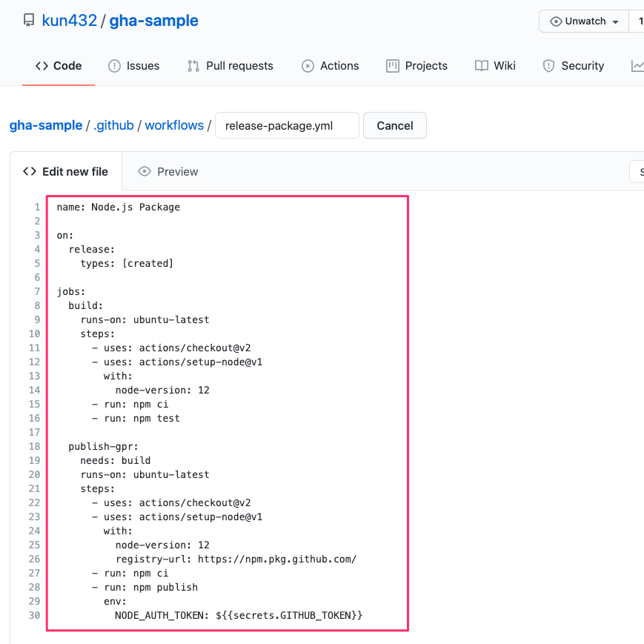Switch to the Code tab
Image resolution: width=644 pixels, height=644 pixels.
59,66
